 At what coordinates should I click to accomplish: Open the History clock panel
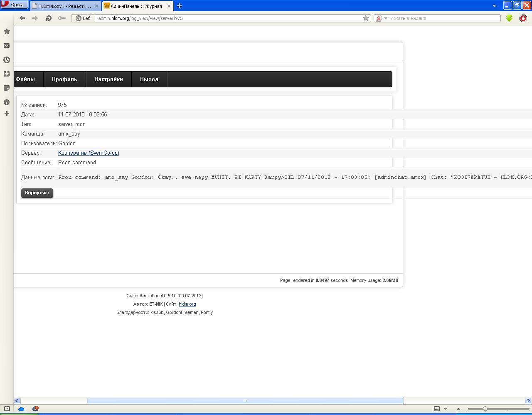(x=7, y=60)
